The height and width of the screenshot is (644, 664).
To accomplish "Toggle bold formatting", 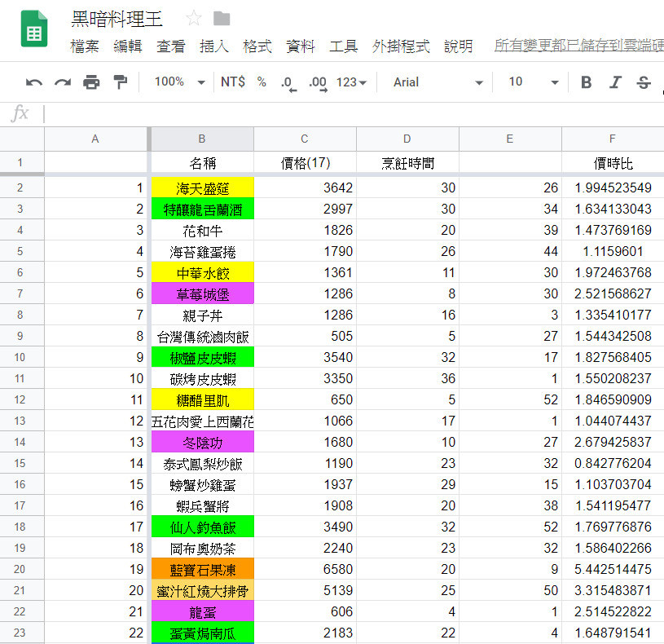I will point(586,82).
